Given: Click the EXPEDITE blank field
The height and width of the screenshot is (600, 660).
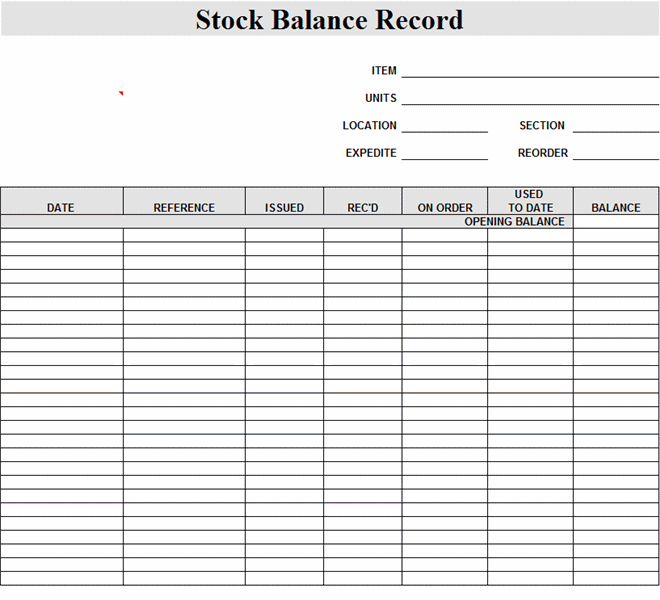Looking at the screenshot, I should click(x=444, y=152).
